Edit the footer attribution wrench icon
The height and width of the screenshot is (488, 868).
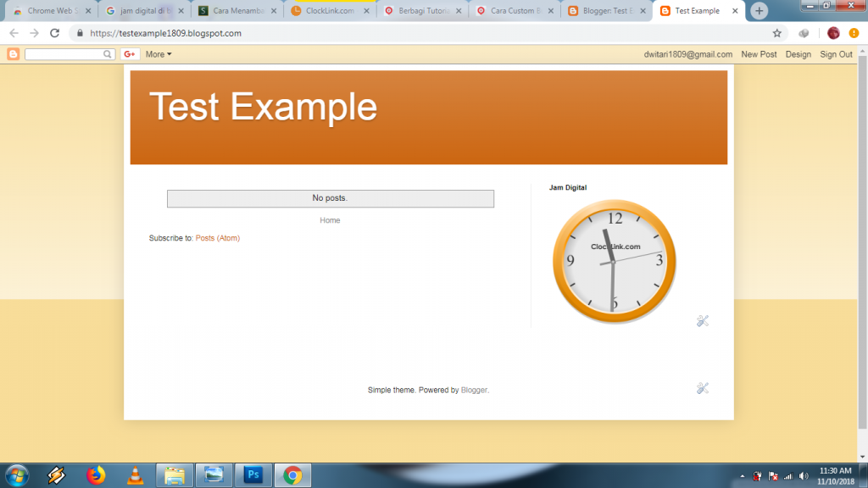703,388
